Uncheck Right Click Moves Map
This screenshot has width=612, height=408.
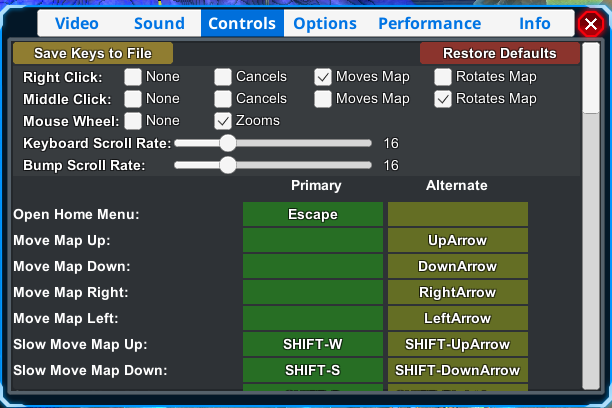coord(323,76)
